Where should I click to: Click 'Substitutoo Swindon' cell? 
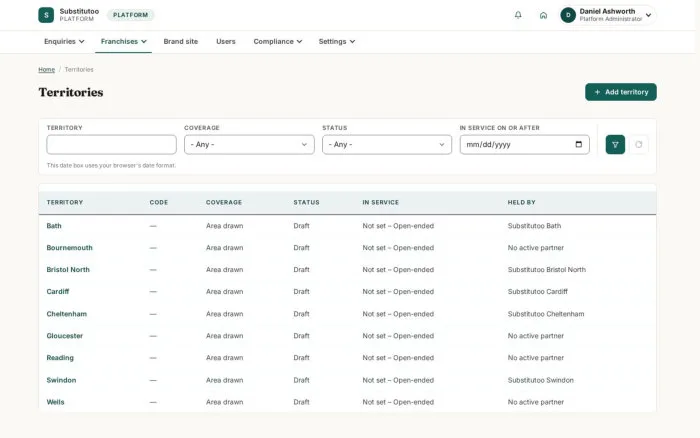540,380
